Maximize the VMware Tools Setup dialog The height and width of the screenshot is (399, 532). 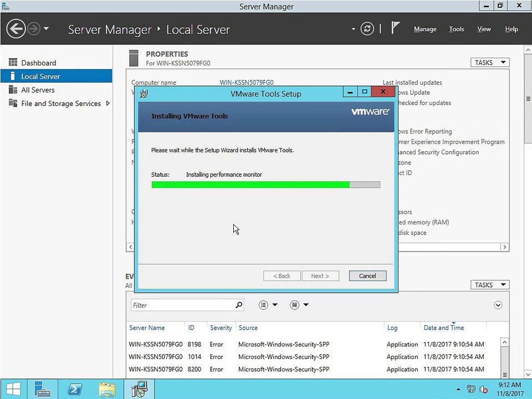(365, 92)
